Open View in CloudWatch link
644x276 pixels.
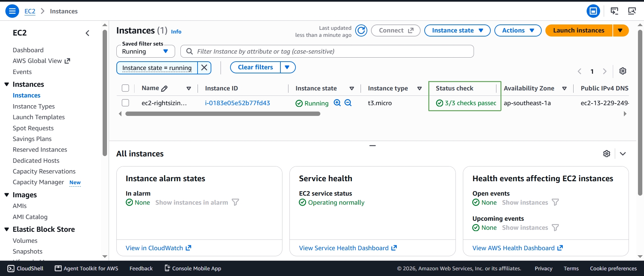click(x=158, y=248)
